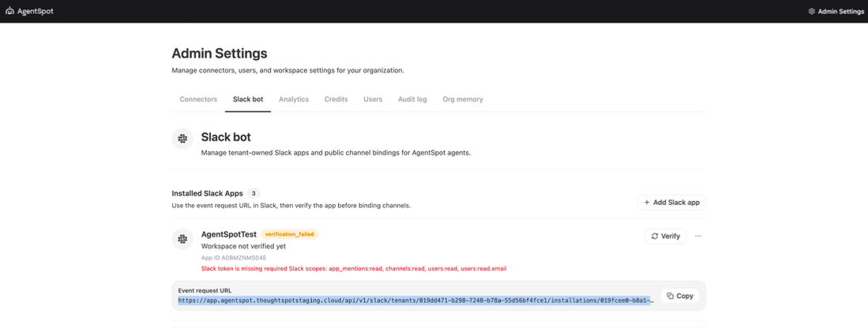Click the AgentSpot brand name
This screenshot has height=336, width=868.
36,11
